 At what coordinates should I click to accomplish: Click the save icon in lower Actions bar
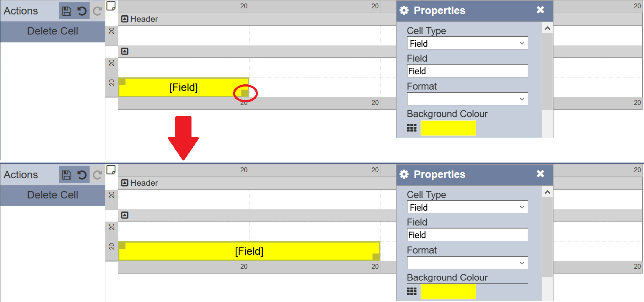click(67, 175)
